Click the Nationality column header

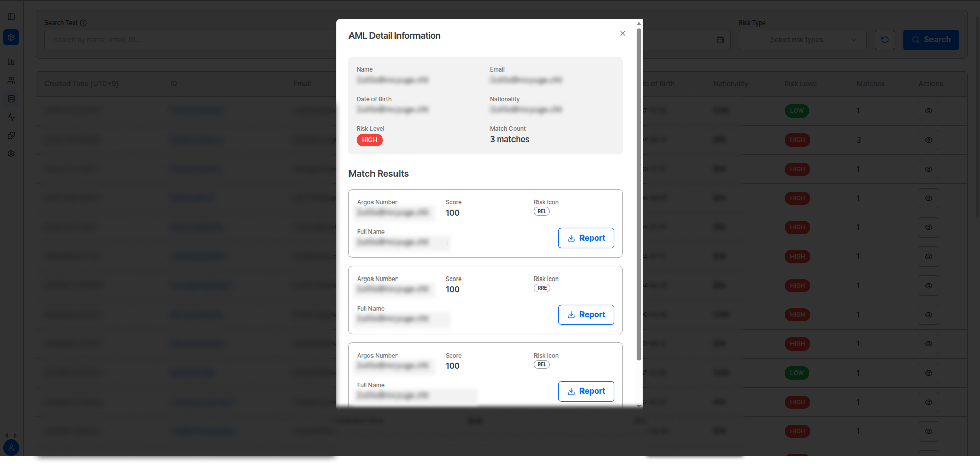[731, 84]
